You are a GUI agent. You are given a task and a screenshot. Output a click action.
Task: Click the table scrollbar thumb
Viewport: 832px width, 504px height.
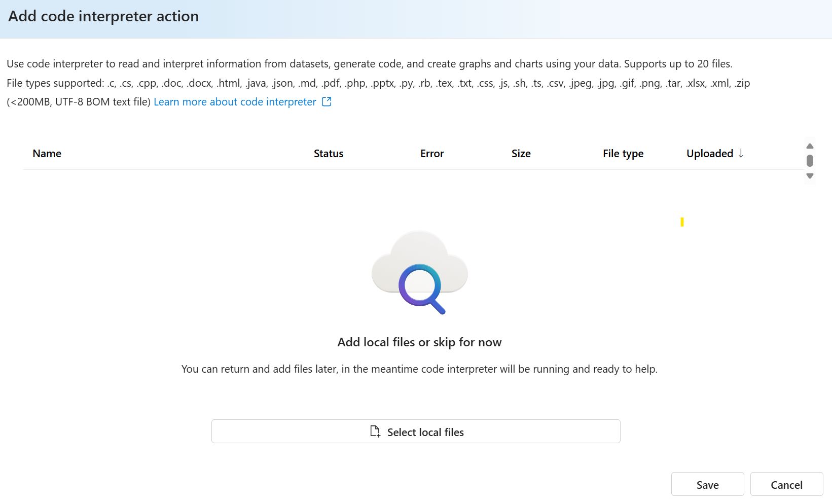(x=810, y=161)
